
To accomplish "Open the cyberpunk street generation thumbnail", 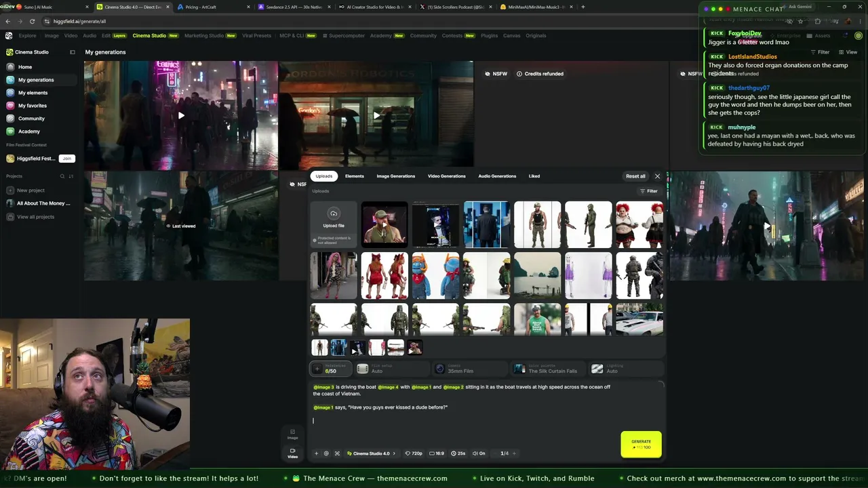I will pyautogui.click(x=766, y=226).
